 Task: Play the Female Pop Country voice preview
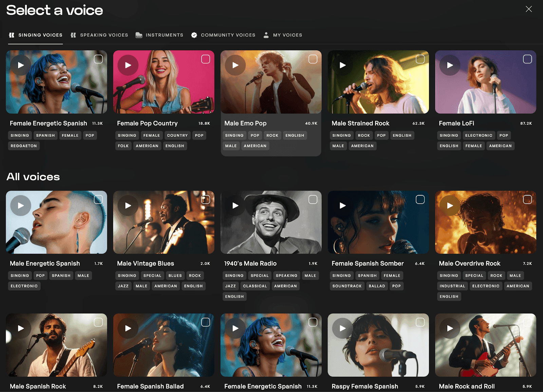[128, 65]
